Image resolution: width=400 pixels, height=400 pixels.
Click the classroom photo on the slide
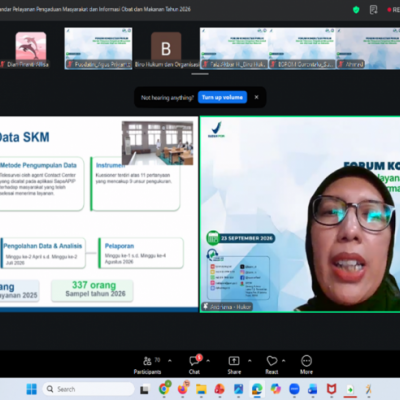[157, 143]
